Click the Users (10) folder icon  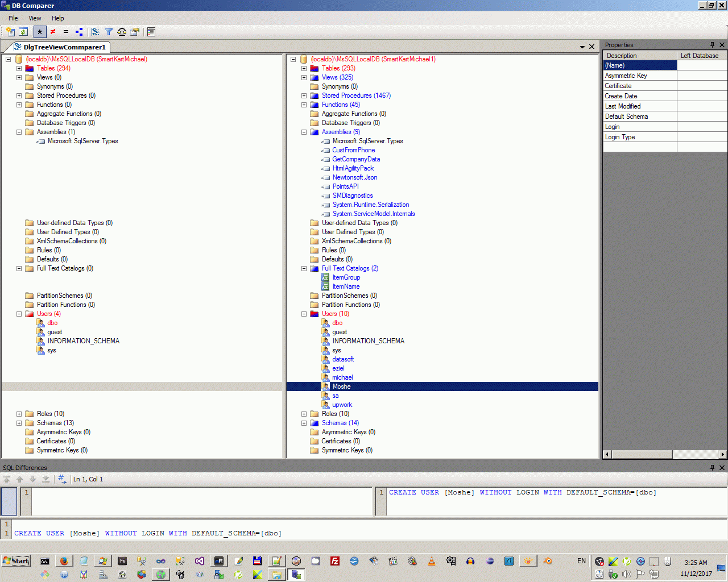[315, 314]
